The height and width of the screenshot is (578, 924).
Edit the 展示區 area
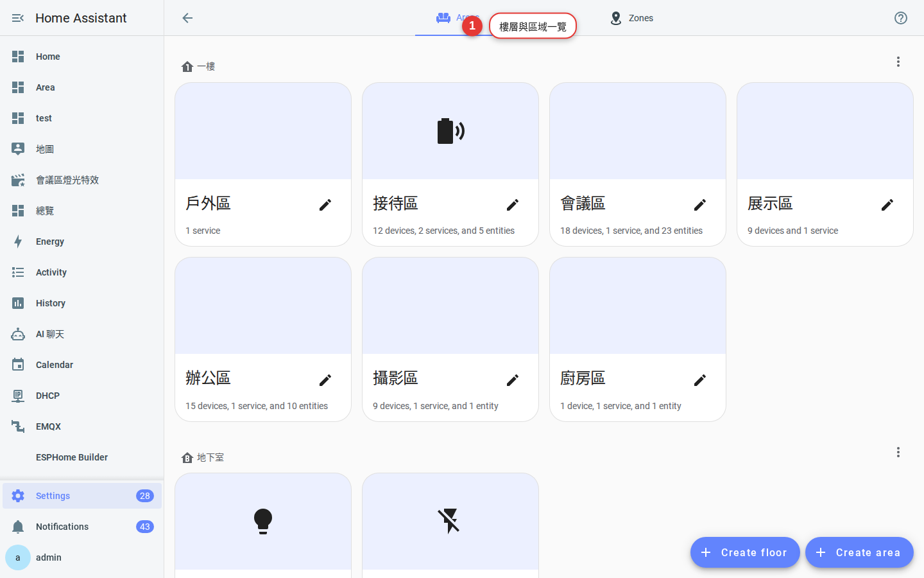(887, 205)
